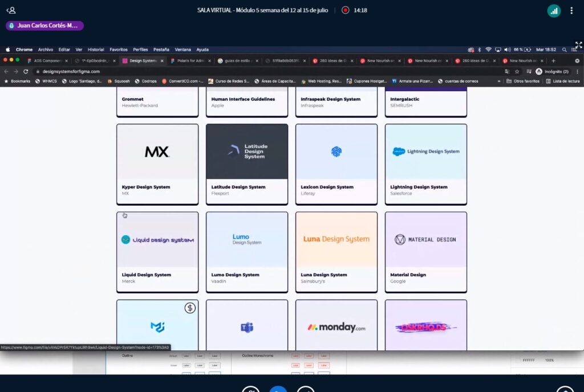The width and height of the screenshot is (584, 392).
Task: Click the Human Interface Guidelines card title
Action: click(243, 99)
